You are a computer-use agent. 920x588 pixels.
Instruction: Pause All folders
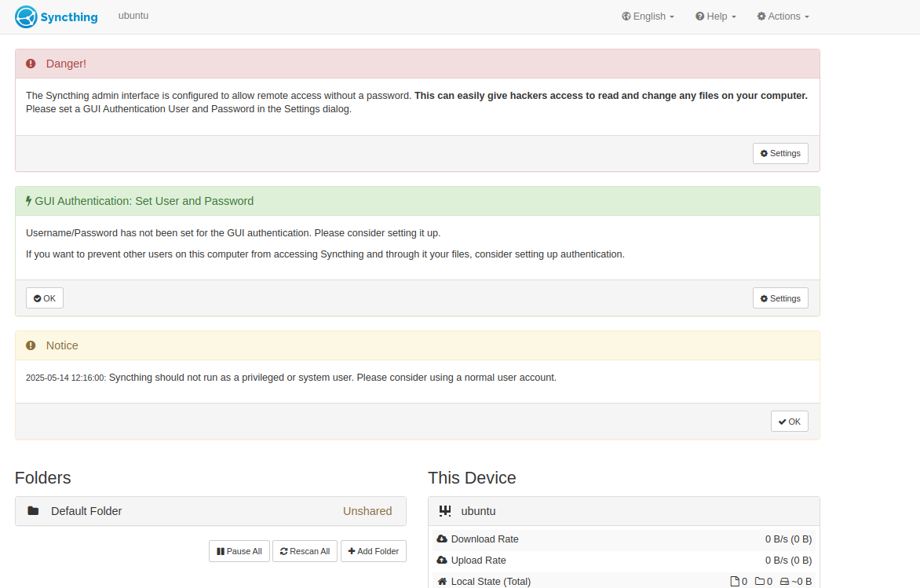(x=239, y=551)
